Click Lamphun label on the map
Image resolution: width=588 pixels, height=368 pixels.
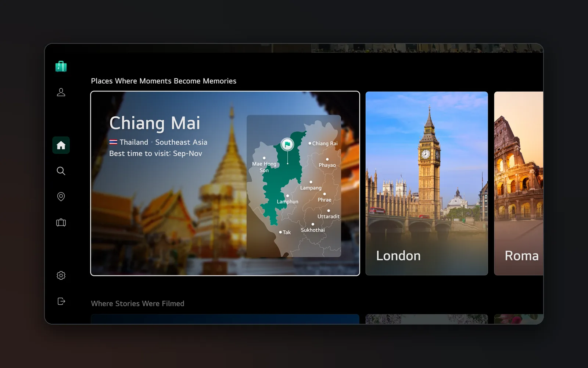point(287,202)
